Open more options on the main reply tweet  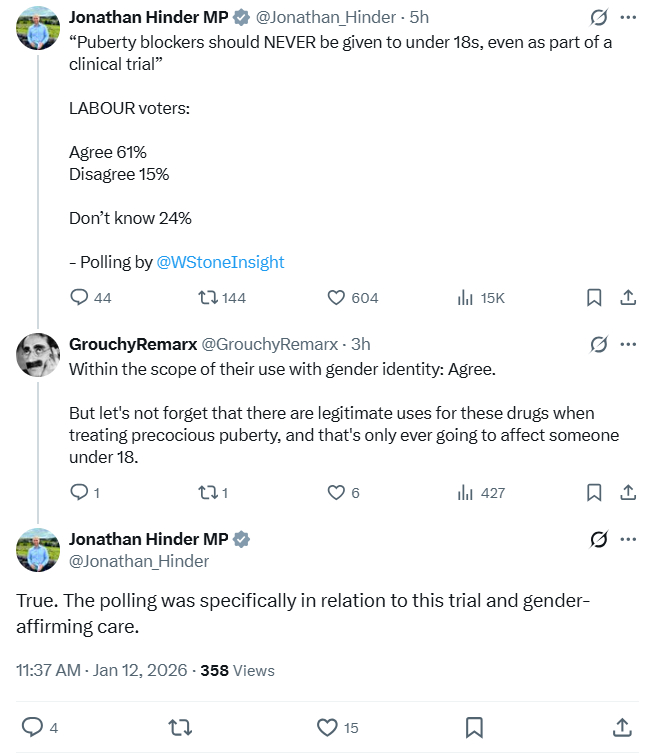(628, 540)
